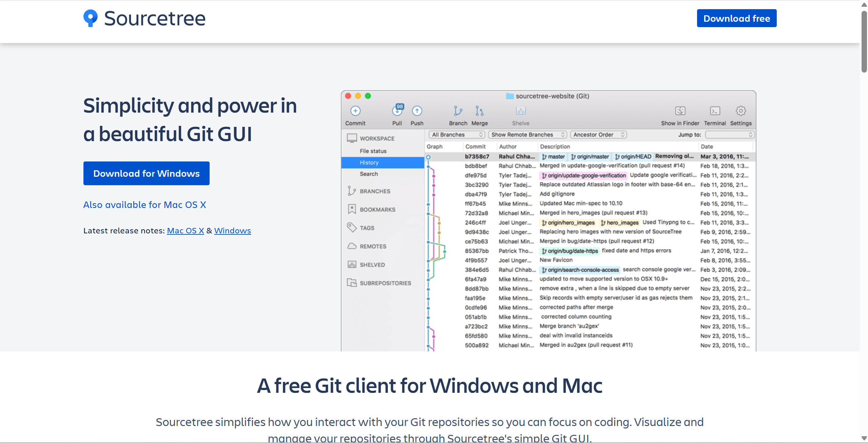The image size is (868, 443).
Task: Select History in the workspace sidebar
Action: tap(369, 162)
